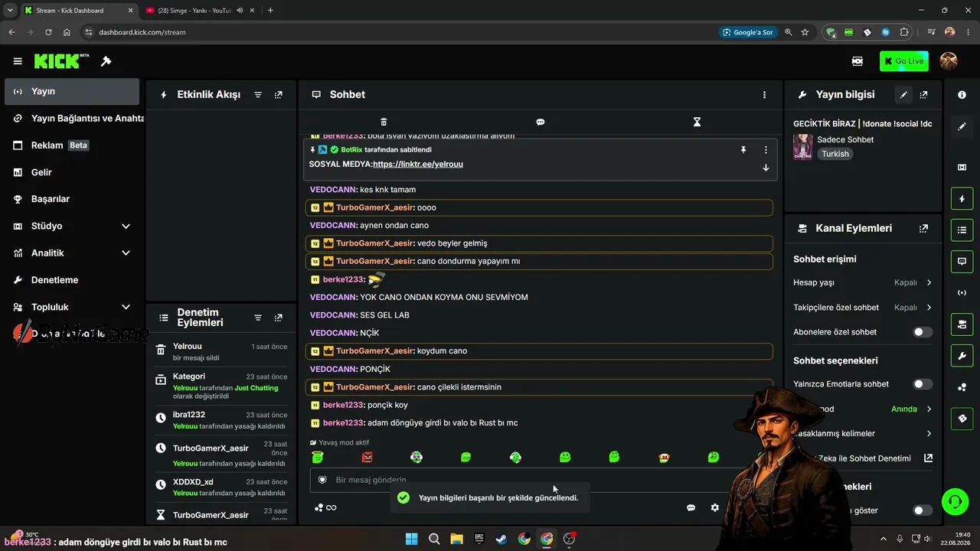Toggle Yalnızca Emotlarla sohbet switch
980x551 pixels.
coord(923,384)
